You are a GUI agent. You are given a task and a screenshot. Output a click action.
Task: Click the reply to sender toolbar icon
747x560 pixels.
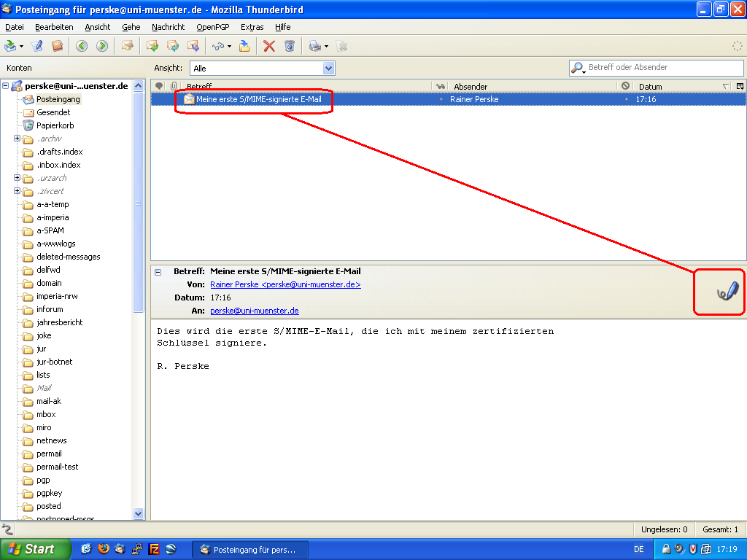[152, 46]
